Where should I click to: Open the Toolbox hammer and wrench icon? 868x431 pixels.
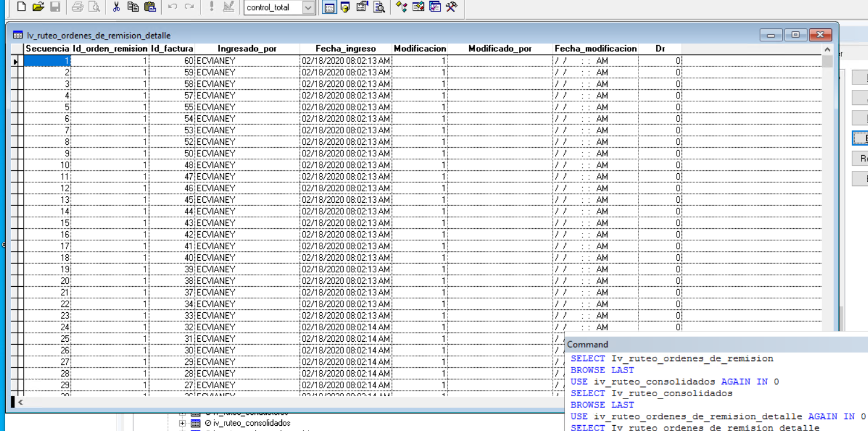click(x=451, y=7)
